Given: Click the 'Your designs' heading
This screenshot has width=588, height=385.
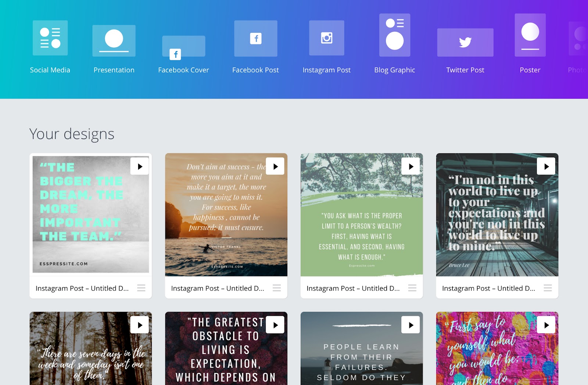Looking at the screenshot, I should (x=72, y=134).
